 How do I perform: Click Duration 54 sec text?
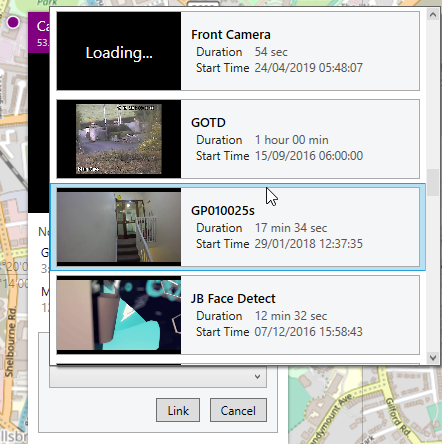[x=242, y=52]
